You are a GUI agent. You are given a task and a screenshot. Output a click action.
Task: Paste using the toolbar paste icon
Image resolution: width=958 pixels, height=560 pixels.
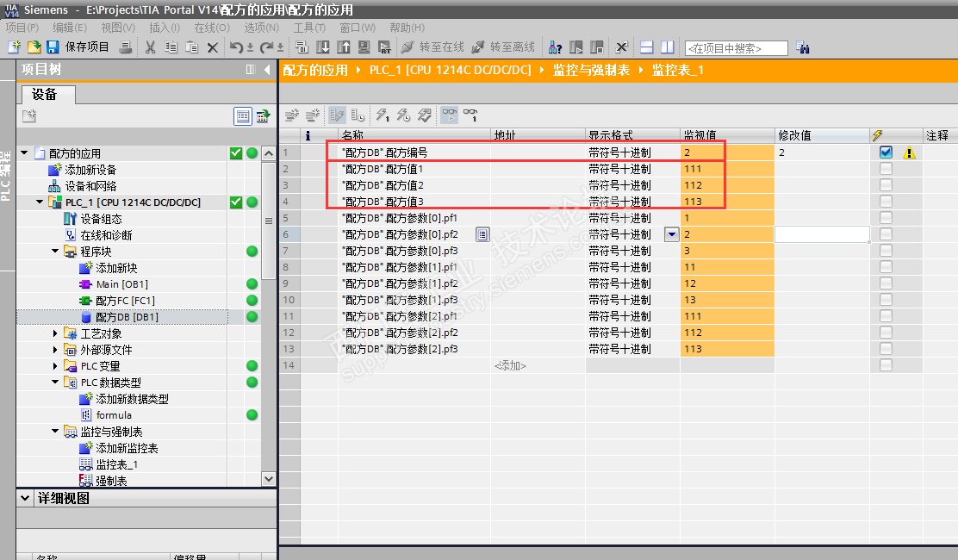(192, 47)
